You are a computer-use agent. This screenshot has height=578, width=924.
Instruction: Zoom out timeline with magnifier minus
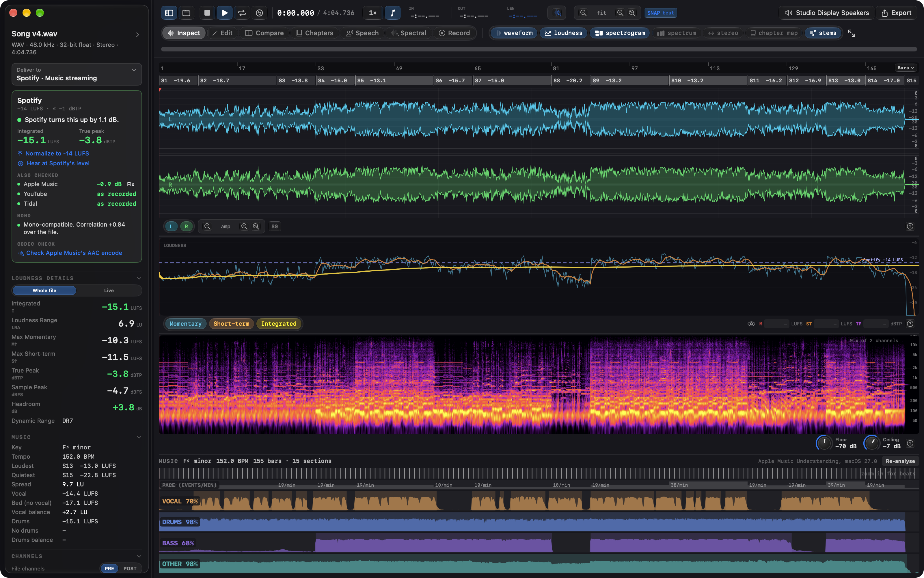[583, 13]
